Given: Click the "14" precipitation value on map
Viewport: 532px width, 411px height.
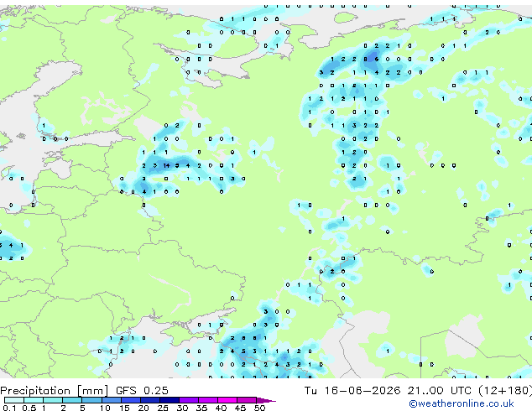Looking at the screenshot, I should [x=166, y=165].
